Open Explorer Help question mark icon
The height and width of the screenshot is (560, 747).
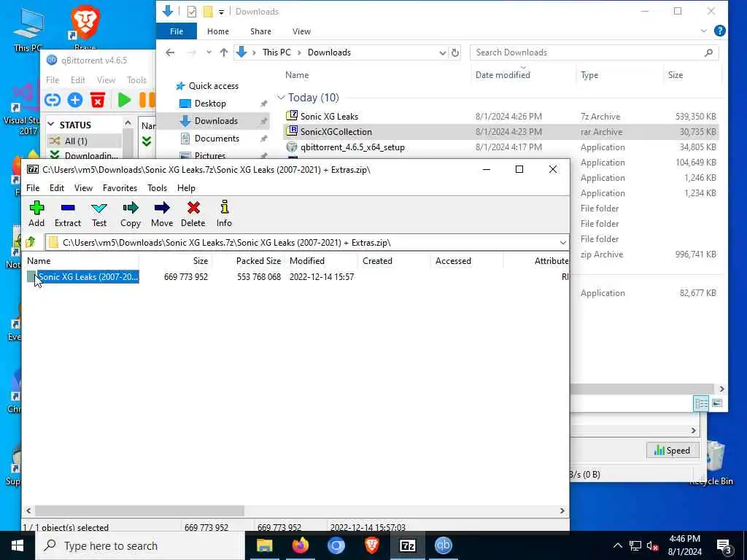click(x=720, y=31)
